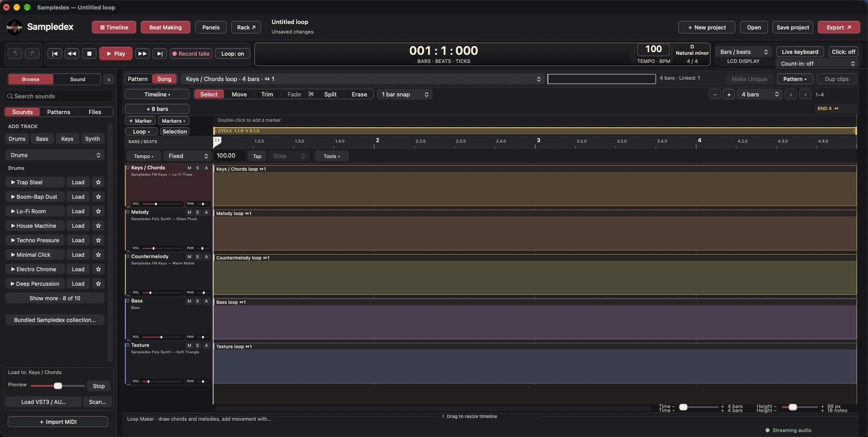Viewport: 868px width, 437px height.
Task: Click the rewind transport icon
Action: [x=72, y=53]
